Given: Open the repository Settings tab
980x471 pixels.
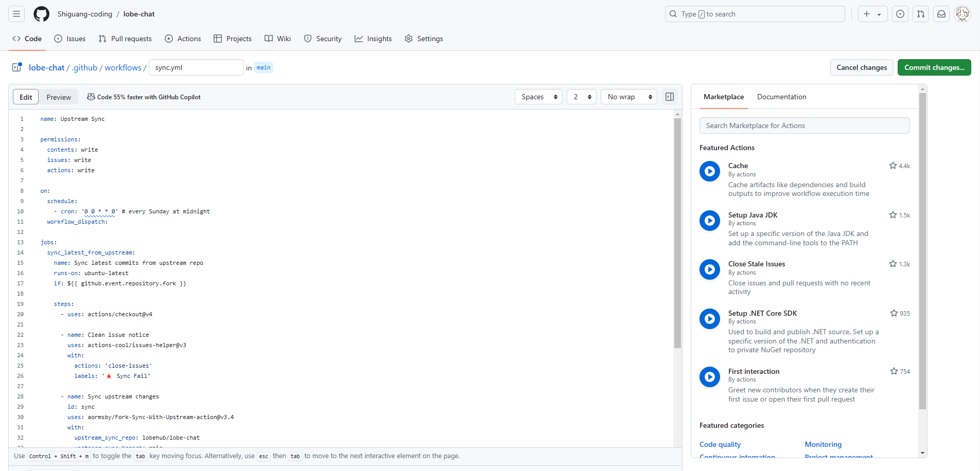Looking at the screenshot, I should [x=424, y=39].
